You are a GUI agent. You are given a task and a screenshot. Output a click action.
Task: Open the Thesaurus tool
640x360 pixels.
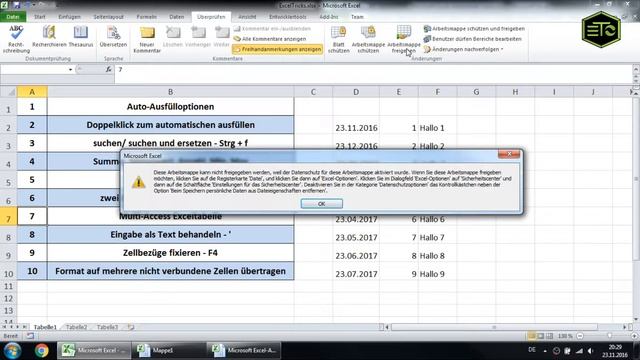[81, 37]
